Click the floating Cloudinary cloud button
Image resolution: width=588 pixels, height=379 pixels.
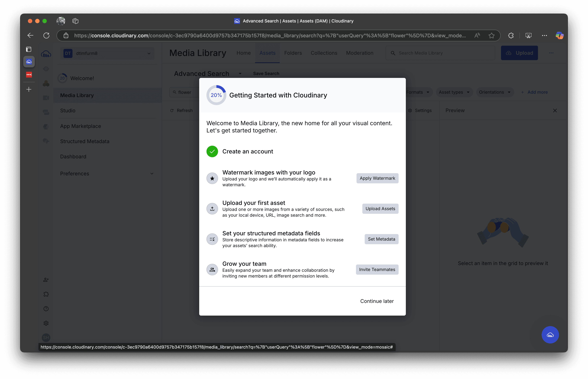[550, 335]
